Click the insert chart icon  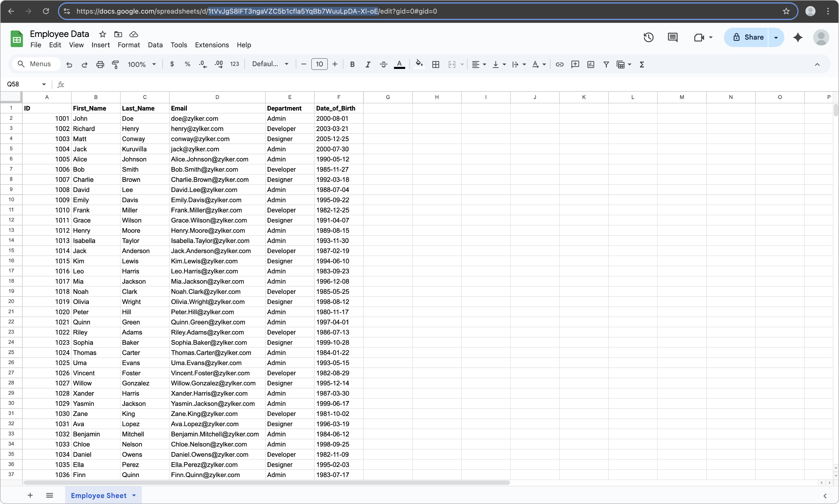click(591, 64)
